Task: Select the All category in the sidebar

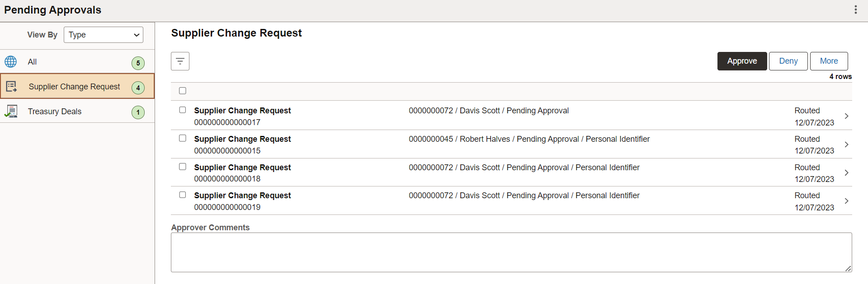Action: coord(32,61)
